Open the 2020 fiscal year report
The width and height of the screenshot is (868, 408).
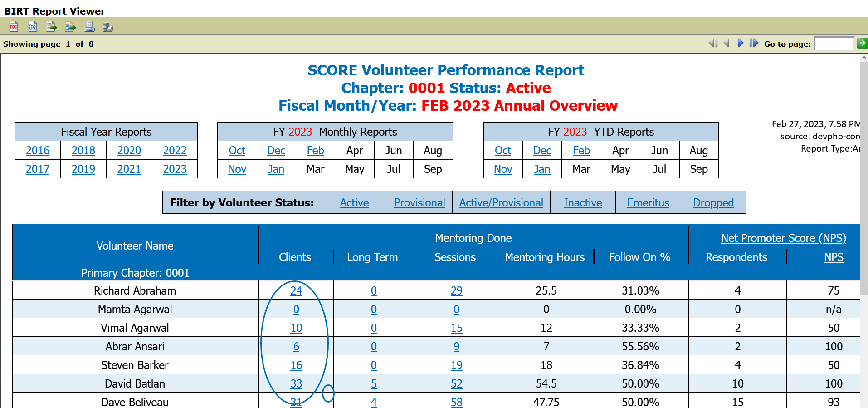129,150
